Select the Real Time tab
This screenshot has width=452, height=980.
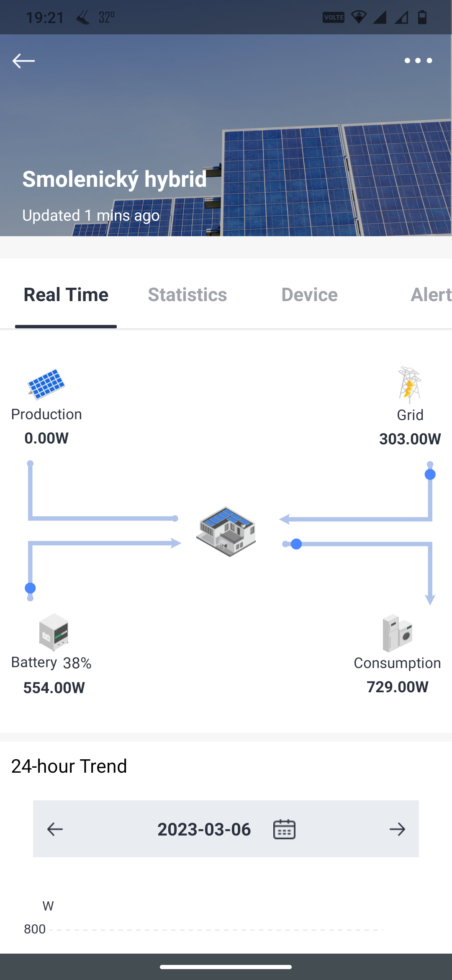(x=66, y=295)
